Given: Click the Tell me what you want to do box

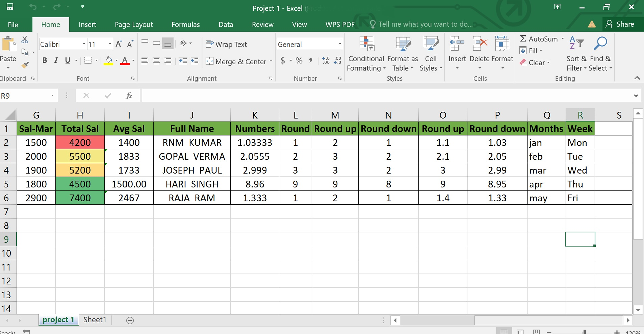Looking at the screenshot, I should [425, 24].
